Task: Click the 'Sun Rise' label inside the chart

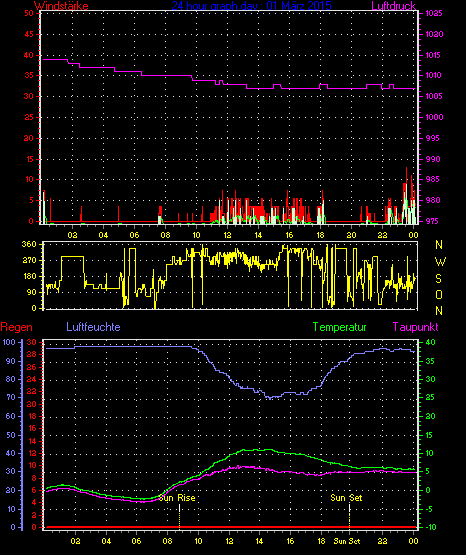Action: pyautogui.click(x=177, y=498)
